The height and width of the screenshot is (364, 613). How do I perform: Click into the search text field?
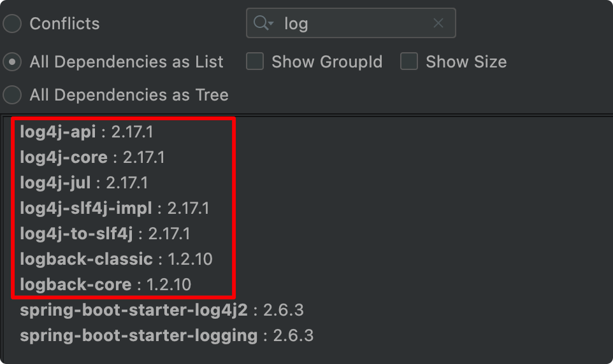click(357, 24)
